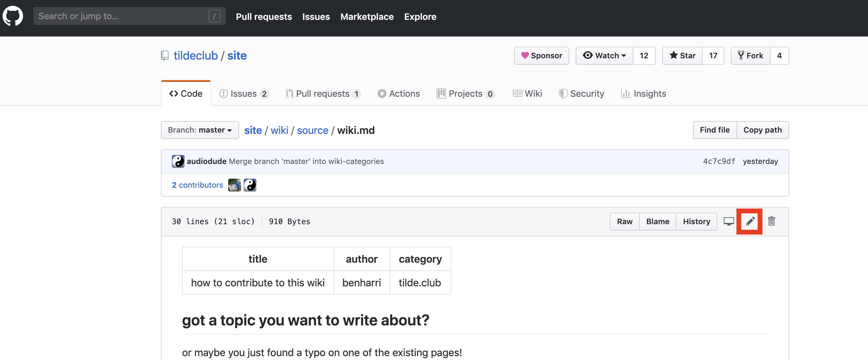The image size is (868, 360).
Task: Show the 2 contributors list
Action: 197,185
